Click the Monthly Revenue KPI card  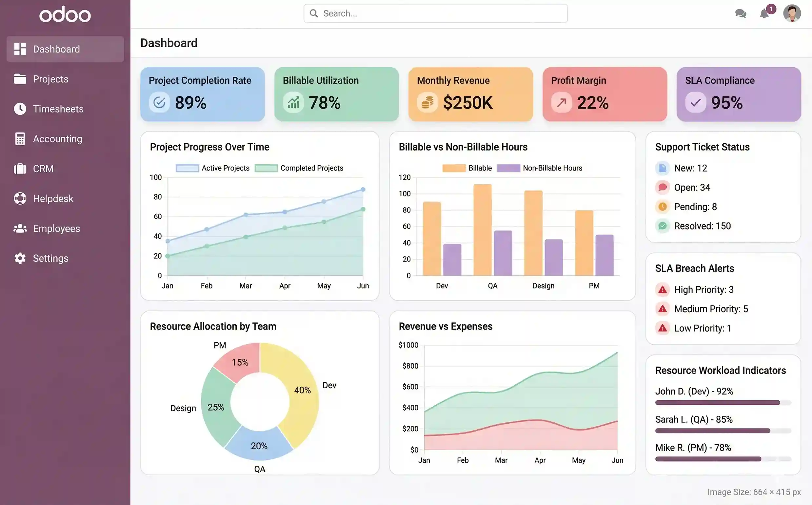[x=470, y=94]
